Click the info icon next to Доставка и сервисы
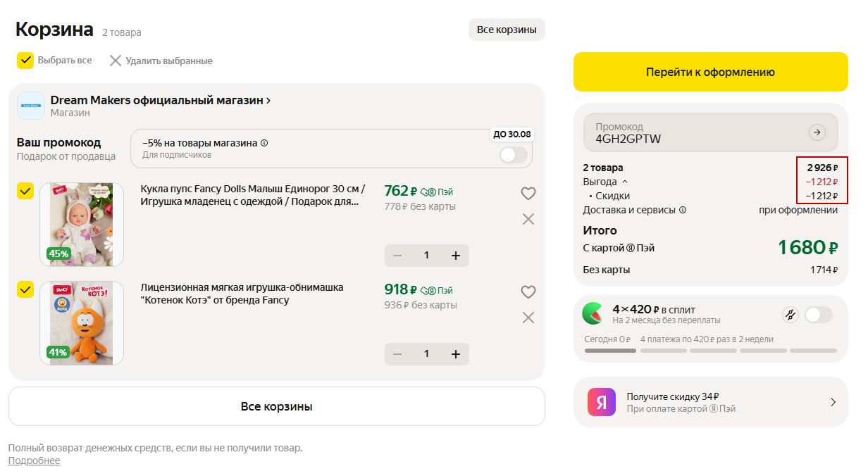Viewport: 868px width, 476px height. tap(682, 210)
